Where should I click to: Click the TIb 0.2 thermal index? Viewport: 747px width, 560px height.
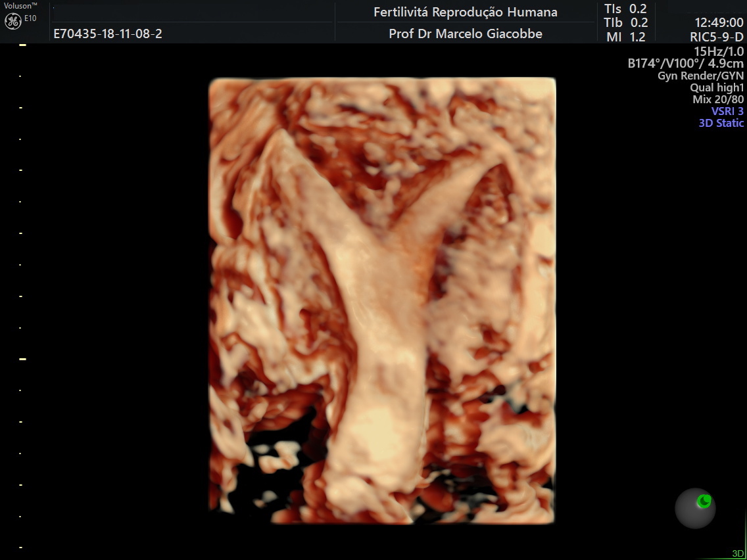625,23
